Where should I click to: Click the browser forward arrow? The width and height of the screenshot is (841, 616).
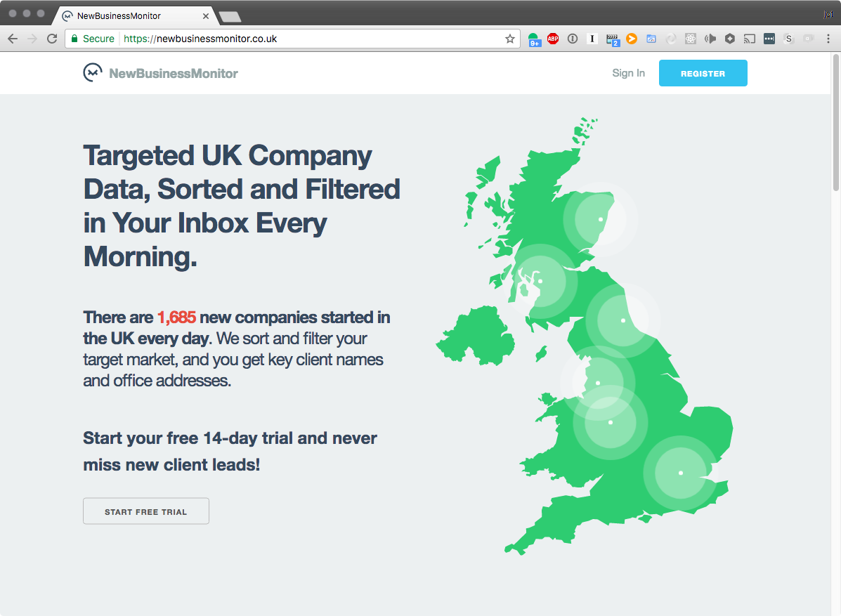pyautogui.click(x=32, y=39)
